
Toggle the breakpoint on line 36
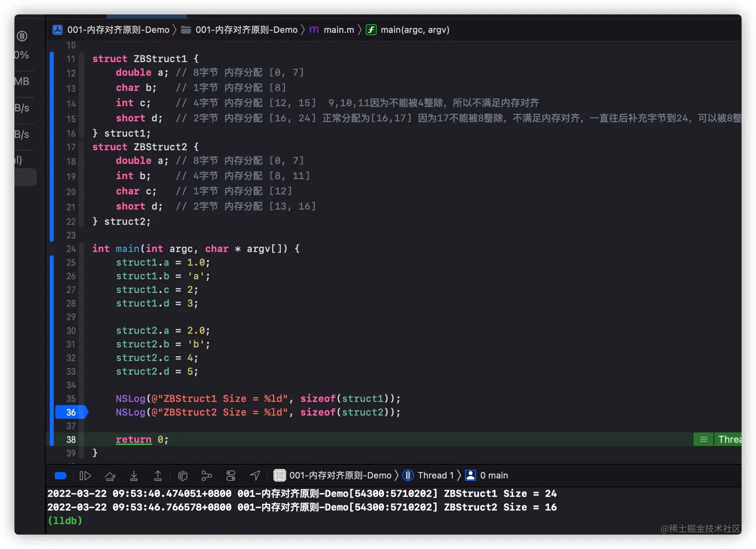pyautogui.click(x=71, y=412)
